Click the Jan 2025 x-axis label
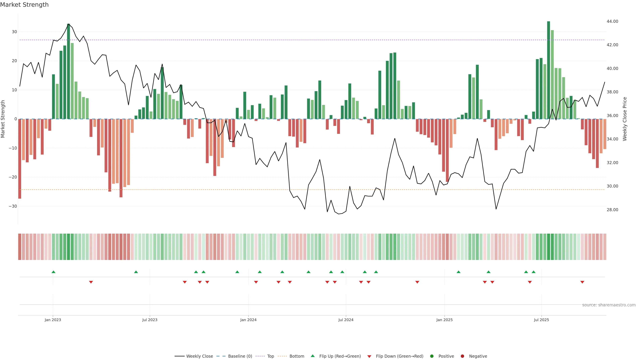644x362 pixels. (444, 320)
